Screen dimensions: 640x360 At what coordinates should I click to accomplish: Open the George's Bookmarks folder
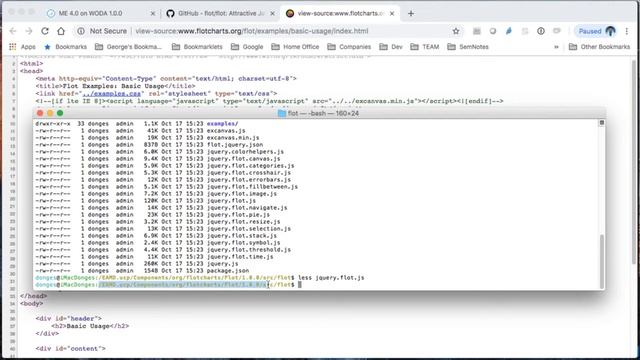pyautogui.click(x=129, y=47)
